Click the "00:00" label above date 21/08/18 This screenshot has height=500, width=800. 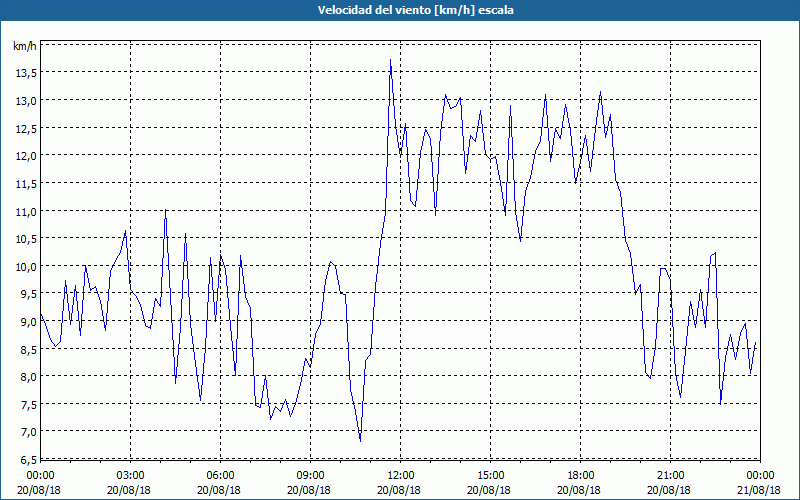(760, 476)
